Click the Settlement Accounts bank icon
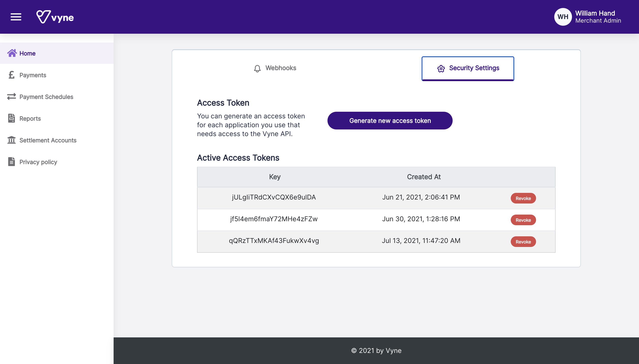639x364 pixels. 12,140
